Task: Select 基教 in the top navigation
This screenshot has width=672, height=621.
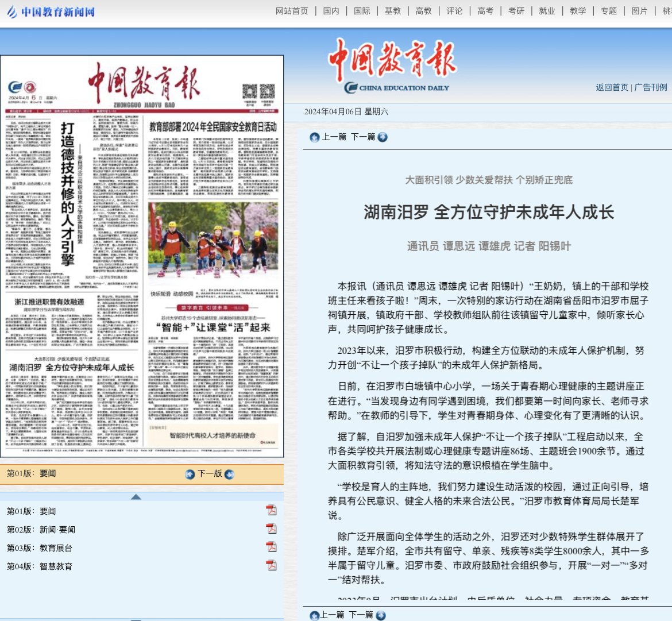Action: coord(392,11)
